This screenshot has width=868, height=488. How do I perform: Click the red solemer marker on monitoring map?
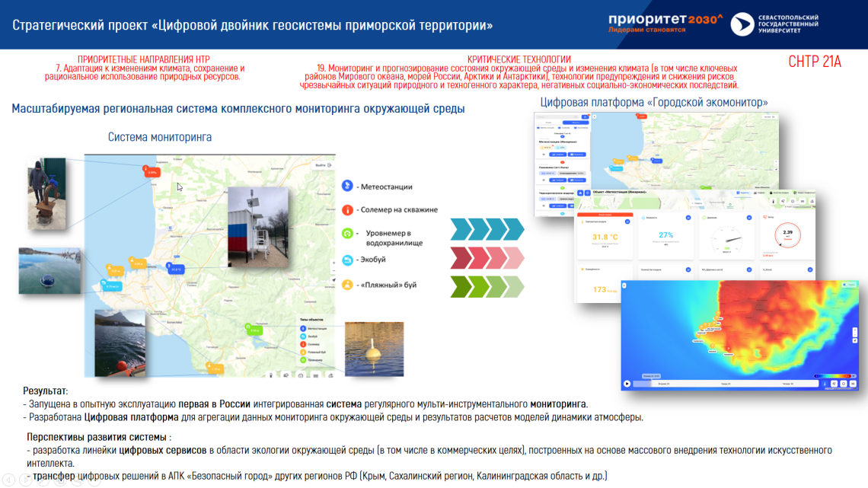(152, 171)
